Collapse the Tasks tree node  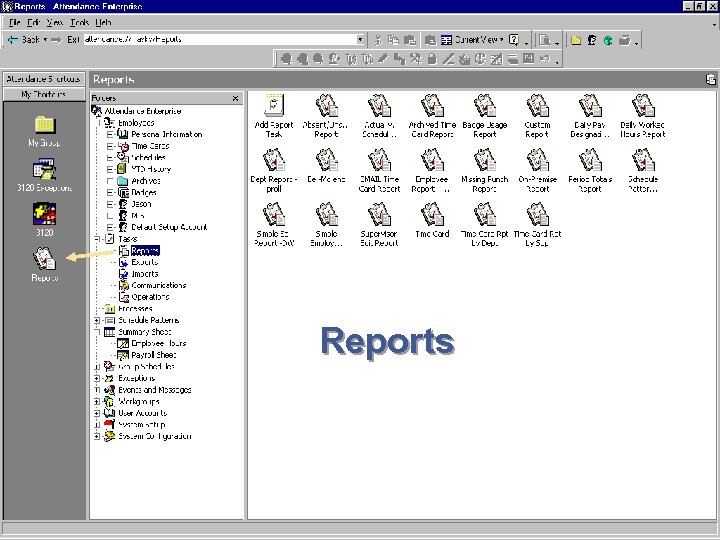pos(97,239)
